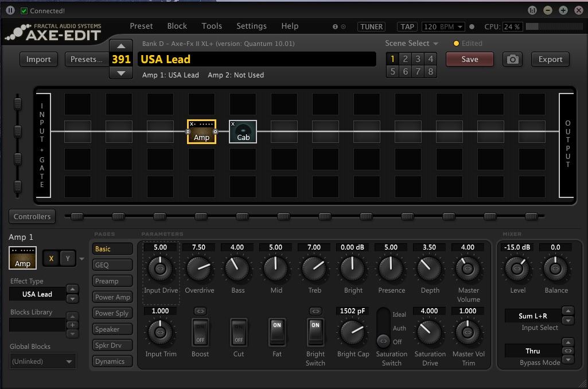Step to the next preset with down arrow
Screen dimensions: 588x389
click(120, 73)
